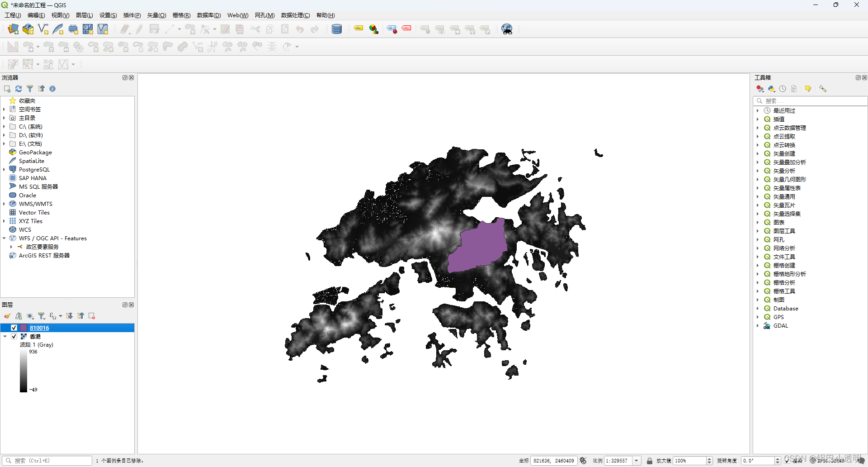The width and height of the screenshot is (868, 467).
Task: Expand the C:\ (系统) drive
Action: (4, 127)
